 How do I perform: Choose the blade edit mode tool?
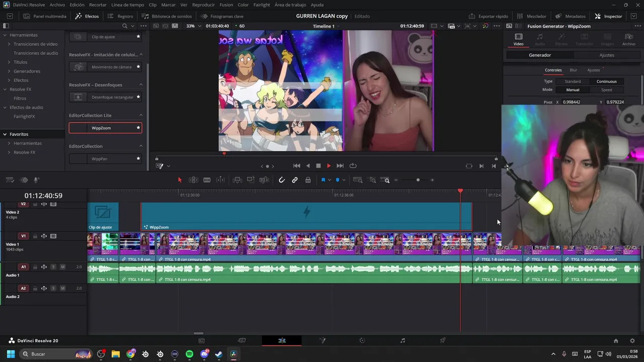click(207, 180)
